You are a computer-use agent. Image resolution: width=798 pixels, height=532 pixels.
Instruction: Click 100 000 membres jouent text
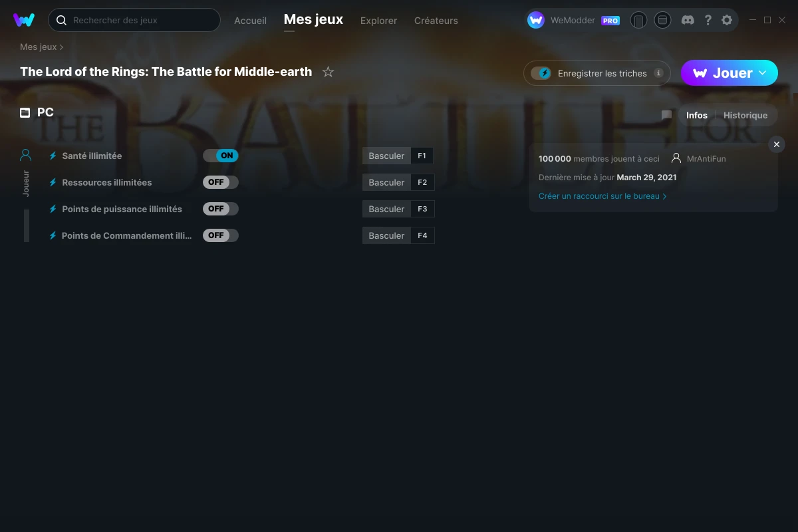pyautogui.click(x=599, y=159)
